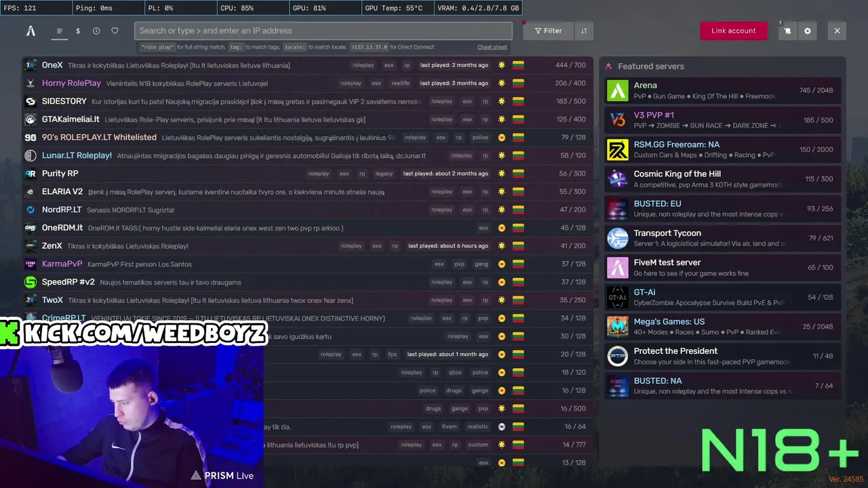Click the Lithuanian flag on ZenX row
The width and height of the screenshot is (868, 488).
[518, 246]
